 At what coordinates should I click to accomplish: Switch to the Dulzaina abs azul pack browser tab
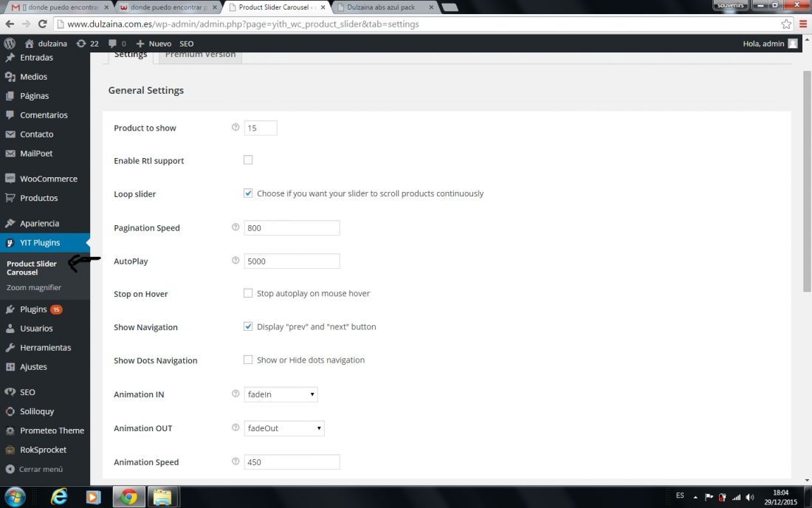pyautogui.click(x=386, y=7)
